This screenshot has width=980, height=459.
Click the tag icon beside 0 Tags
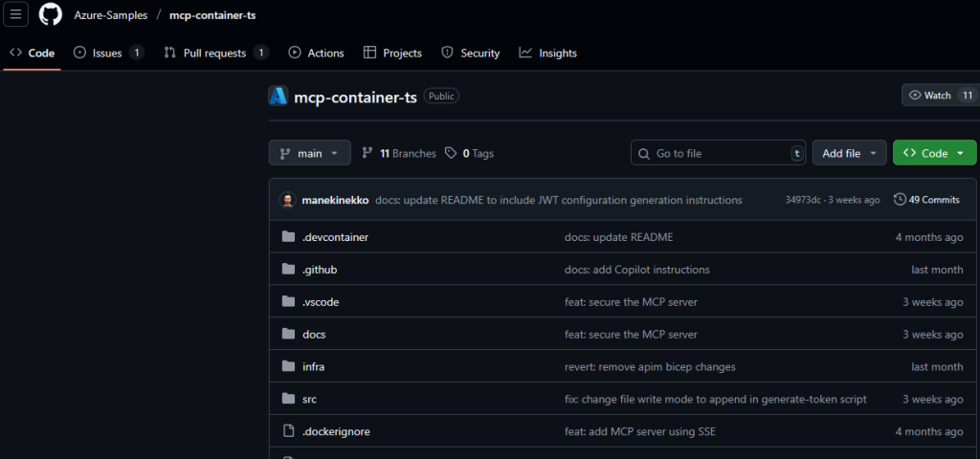point(451,153)
